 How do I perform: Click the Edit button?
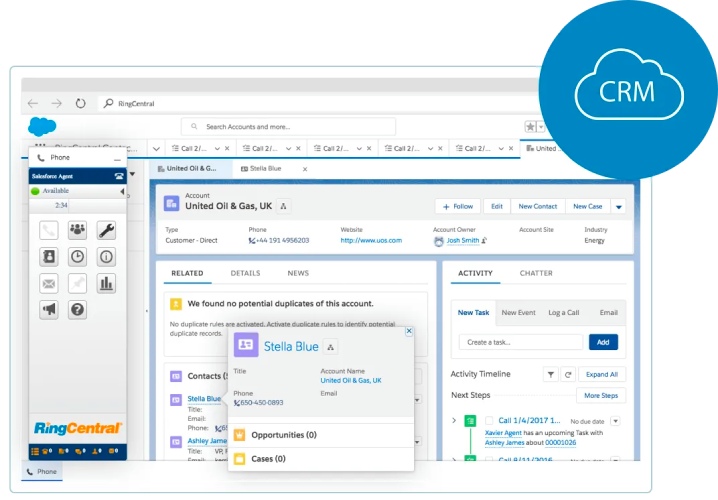(497, 207)
